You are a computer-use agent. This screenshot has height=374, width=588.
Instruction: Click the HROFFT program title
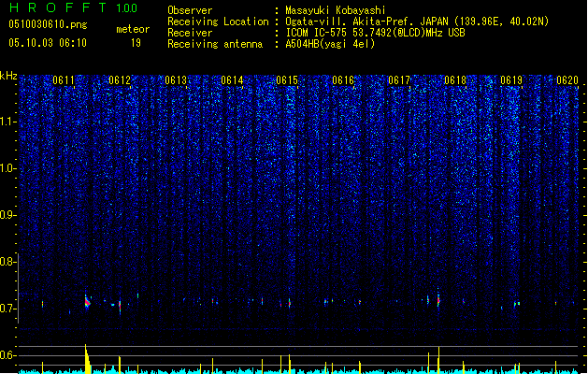58,7
